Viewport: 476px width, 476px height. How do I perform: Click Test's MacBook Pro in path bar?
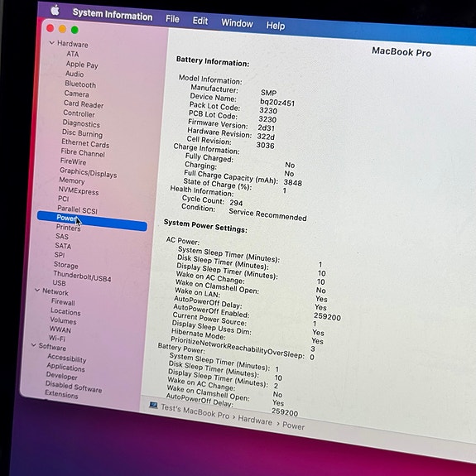[195, 411]
